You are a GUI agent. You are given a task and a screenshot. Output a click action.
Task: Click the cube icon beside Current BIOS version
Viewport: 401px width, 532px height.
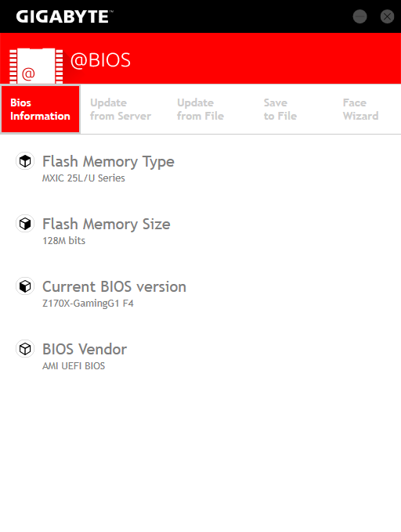click(x=25, y=286)
